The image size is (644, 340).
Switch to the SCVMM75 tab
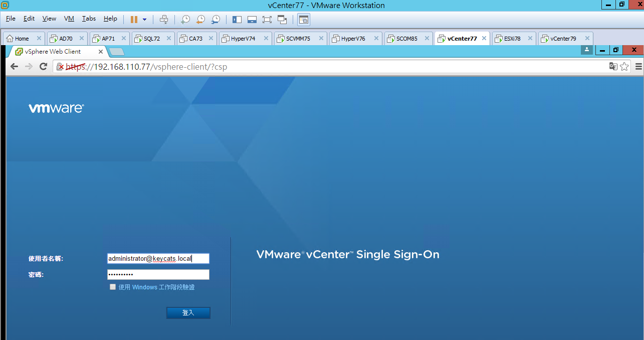301,39
